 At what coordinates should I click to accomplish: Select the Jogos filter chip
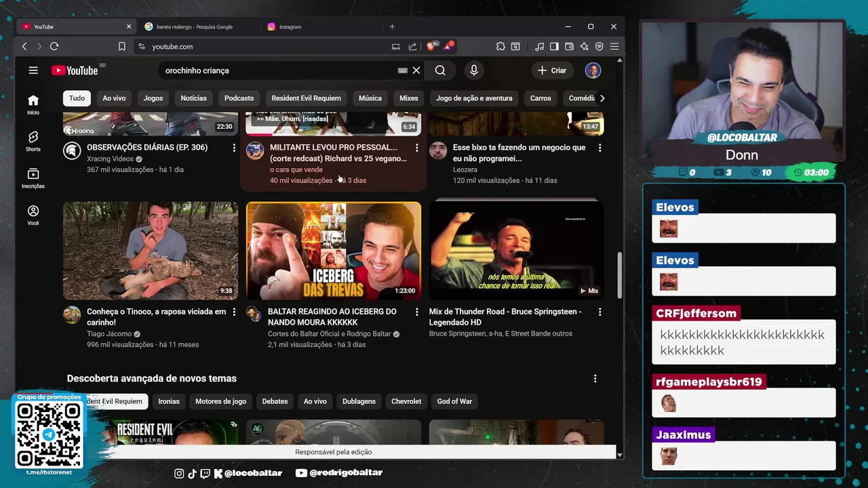[153, 98]
